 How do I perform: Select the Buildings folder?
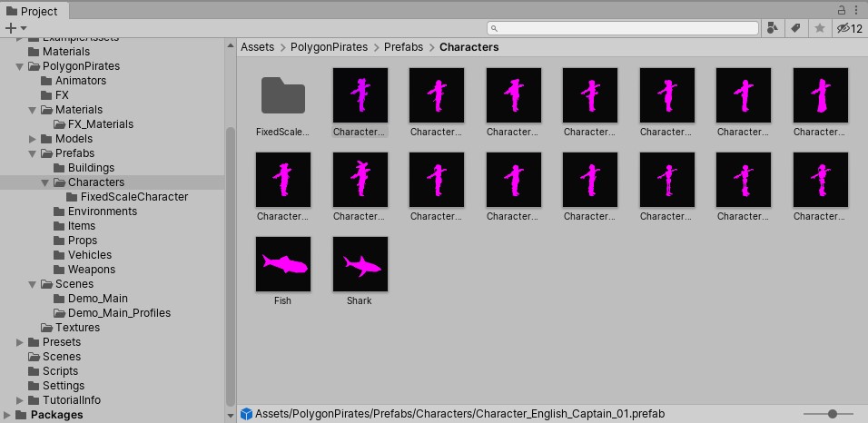pyautogui.click(x=91, y=168)
